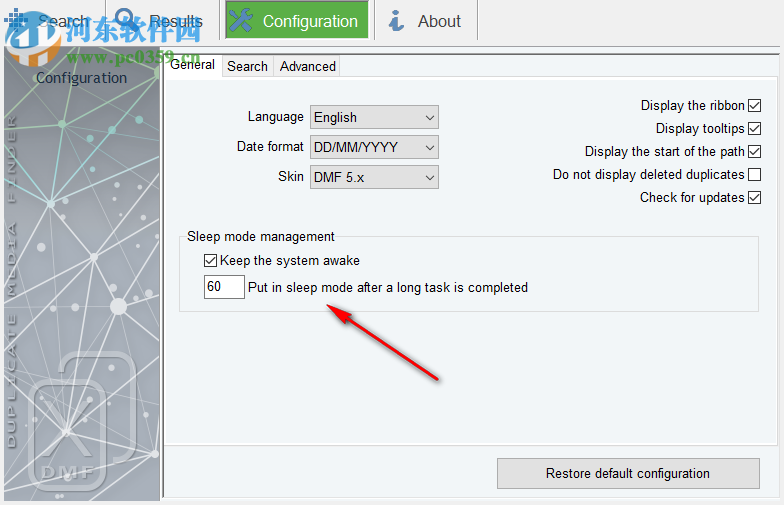Open the About ribbon tab
This screenshot has width=784, height=505.
pos(426,21)
